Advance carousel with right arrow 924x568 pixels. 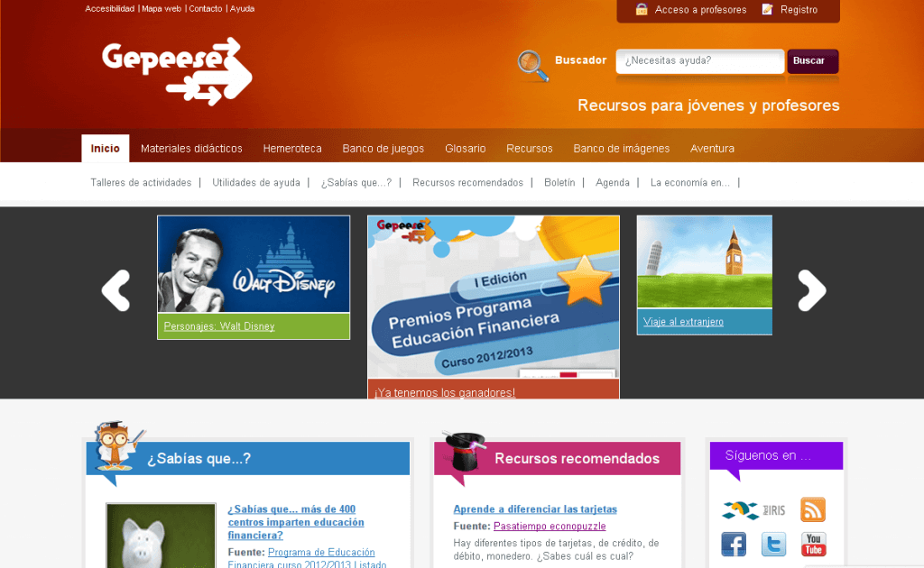[x=811, y=290]
